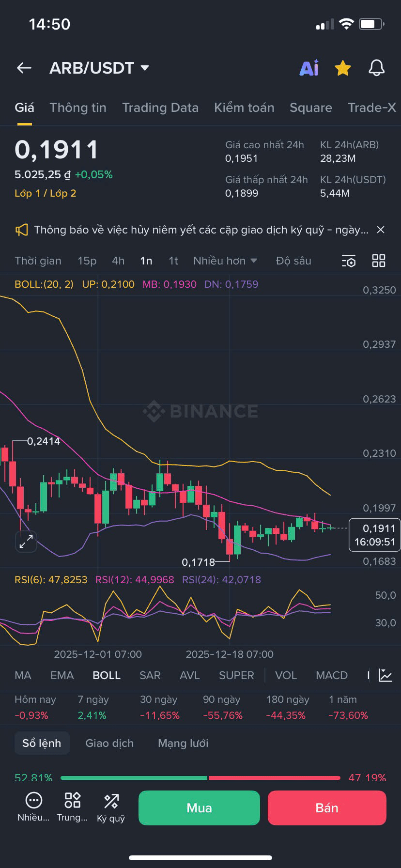Tap the 30 ngày -11,65% change
Image resolution: width=401 pixels, height=868 pixels.
(160, 708)
